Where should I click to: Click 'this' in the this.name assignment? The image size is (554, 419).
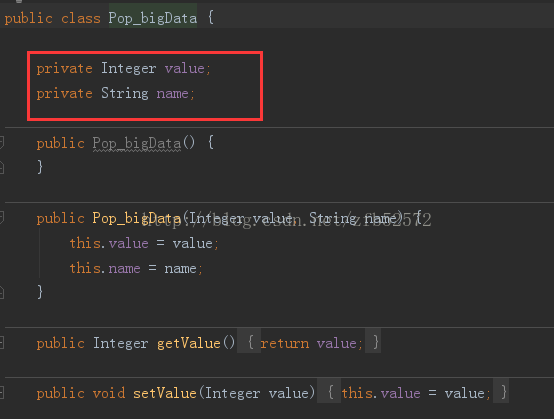84,268
